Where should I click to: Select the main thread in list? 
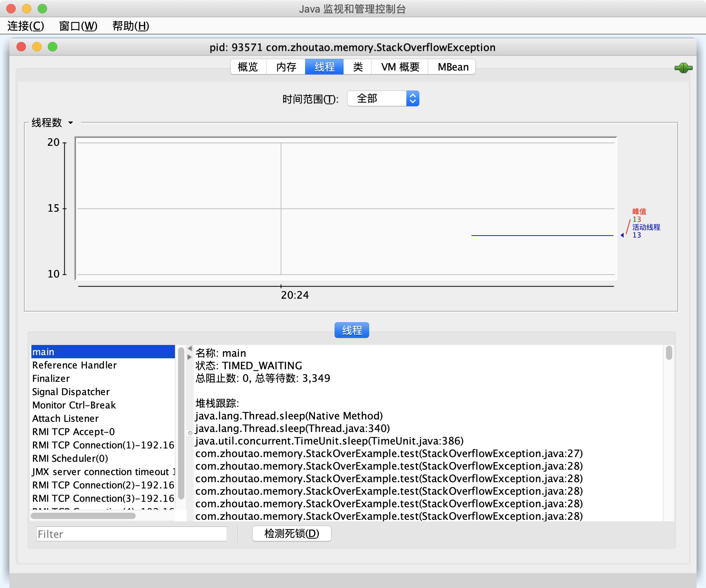(x=103, y=352)
